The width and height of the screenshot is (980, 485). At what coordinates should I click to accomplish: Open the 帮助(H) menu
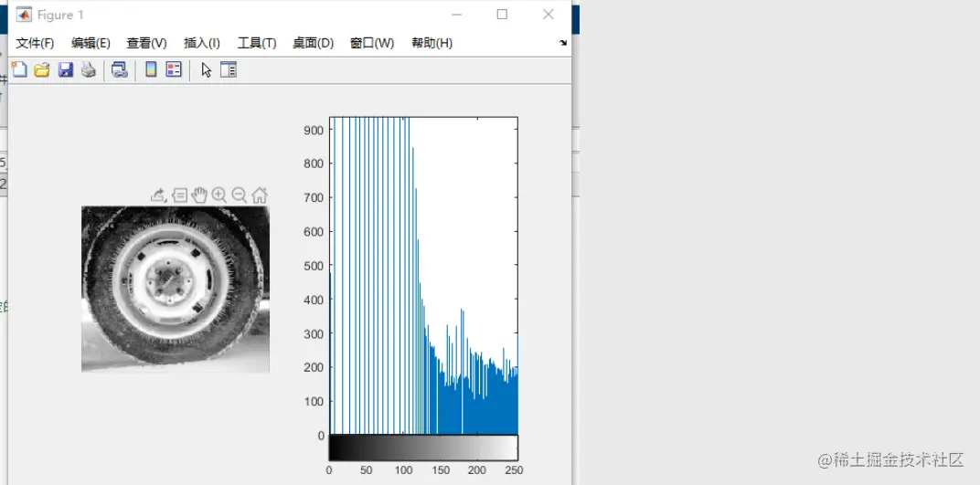click(431, 43)
